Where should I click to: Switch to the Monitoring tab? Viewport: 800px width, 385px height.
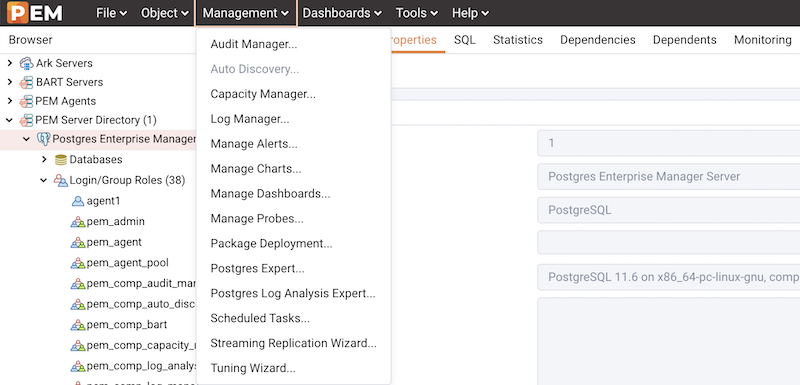[x=763, y=40]
